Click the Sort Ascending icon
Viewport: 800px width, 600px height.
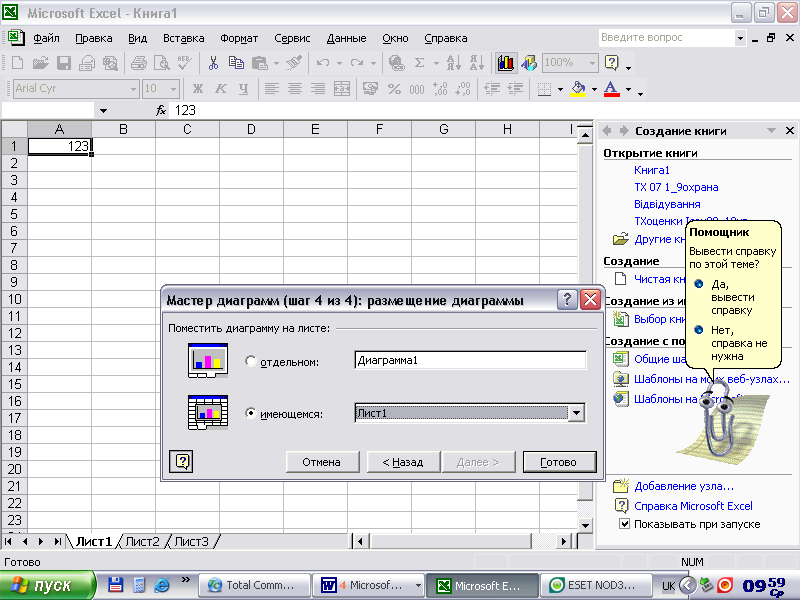click(x=453, y=63)
